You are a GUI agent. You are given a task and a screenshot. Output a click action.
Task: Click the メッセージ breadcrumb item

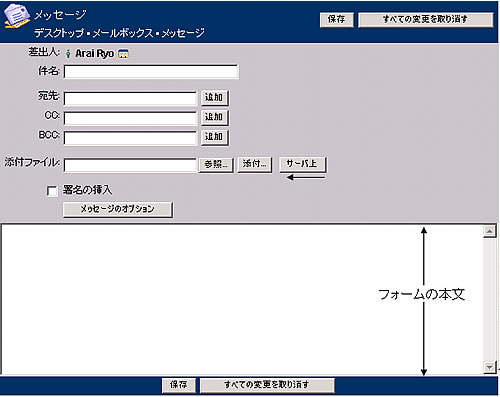pyautogui.click(x=183, y=33)
